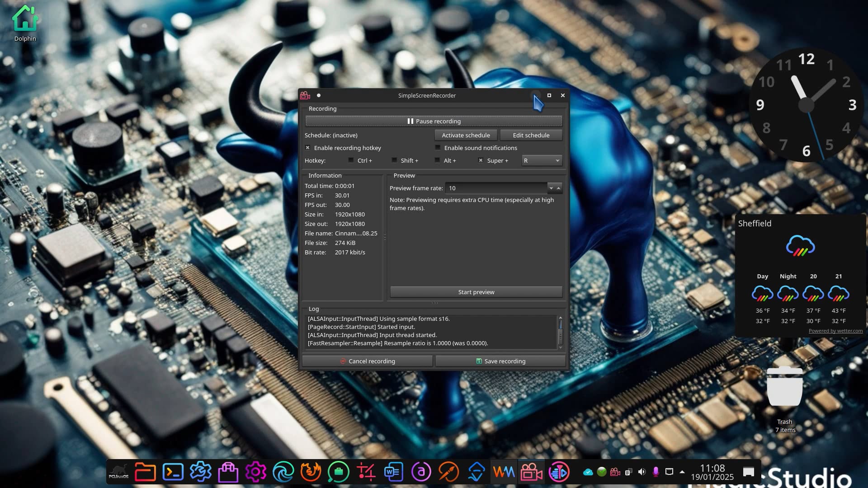Click the Cancel recording button
Image resolution: width=868 pixels, height=488 pixels.
(367, 361)
